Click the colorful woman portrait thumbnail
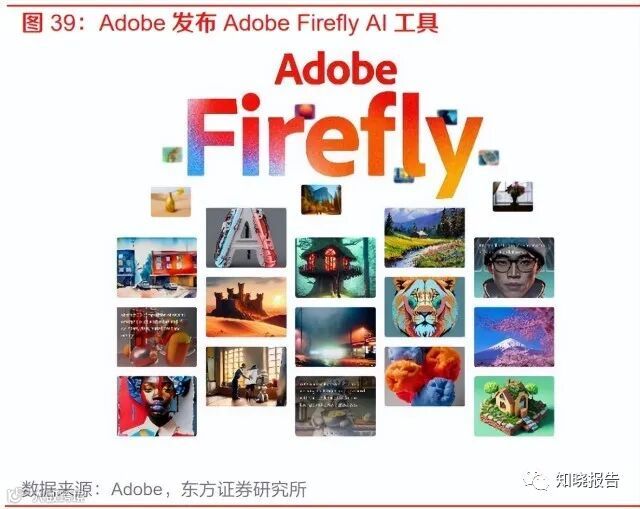 tap(157, 406)
